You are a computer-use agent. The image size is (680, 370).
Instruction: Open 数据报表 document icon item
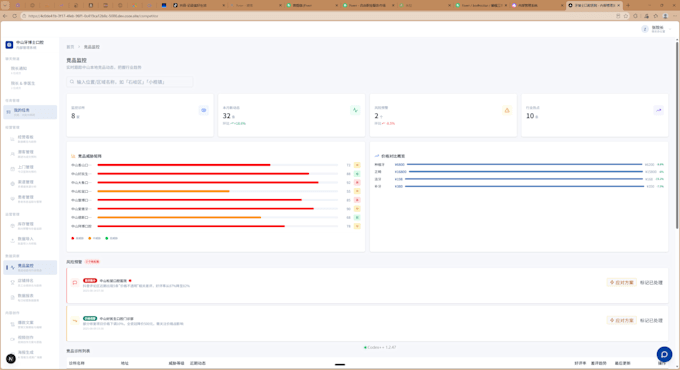point(12,297)
